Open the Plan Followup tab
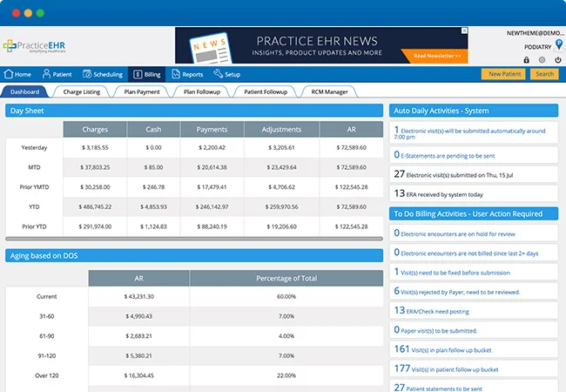The height and width of the screenshot is (392, 566). pyautogui.click(x=201, y=91)
